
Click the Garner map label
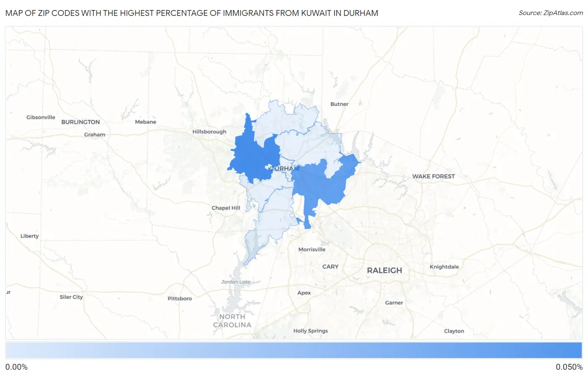pyautogui.click(x=394, y=302)
